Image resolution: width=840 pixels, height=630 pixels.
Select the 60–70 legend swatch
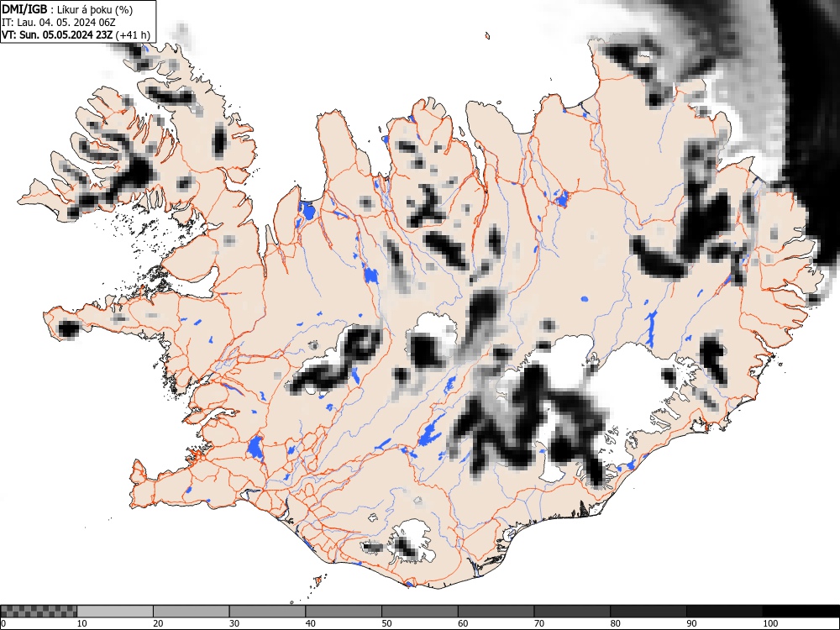tap(496, 612)
